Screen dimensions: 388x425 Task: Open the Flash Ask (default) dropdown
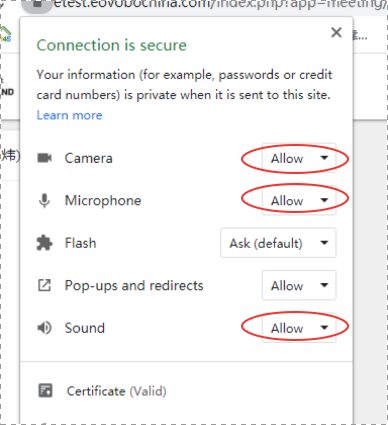tap(278, 243)
